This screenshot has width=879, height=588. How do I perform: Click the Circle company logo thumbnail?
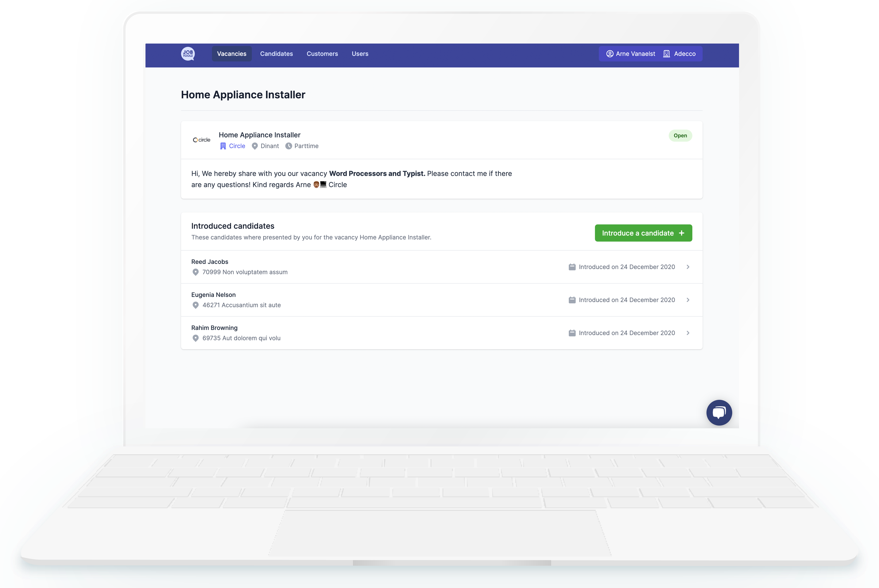pos(201,140)
